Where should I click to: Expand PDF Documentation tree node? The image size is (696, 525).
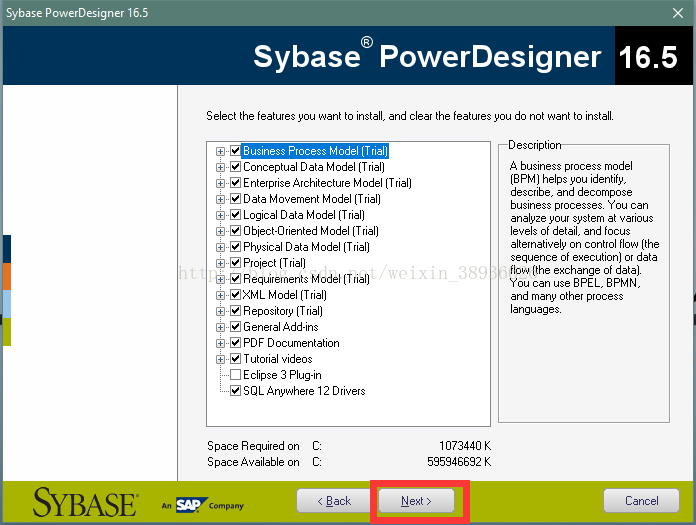point(220,343)
